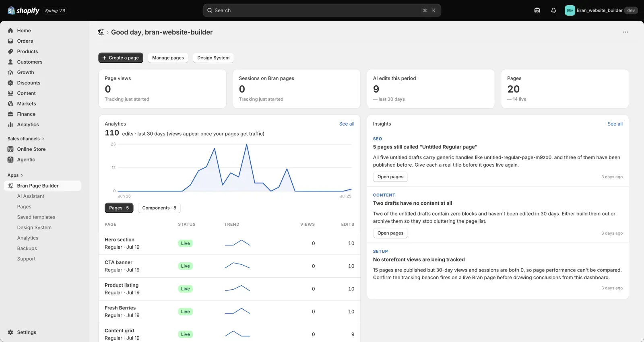Click the Bran app icon beside the greeting
Image resolution: width=644 pixels, height=342 pixels.
tap(101, 32)
